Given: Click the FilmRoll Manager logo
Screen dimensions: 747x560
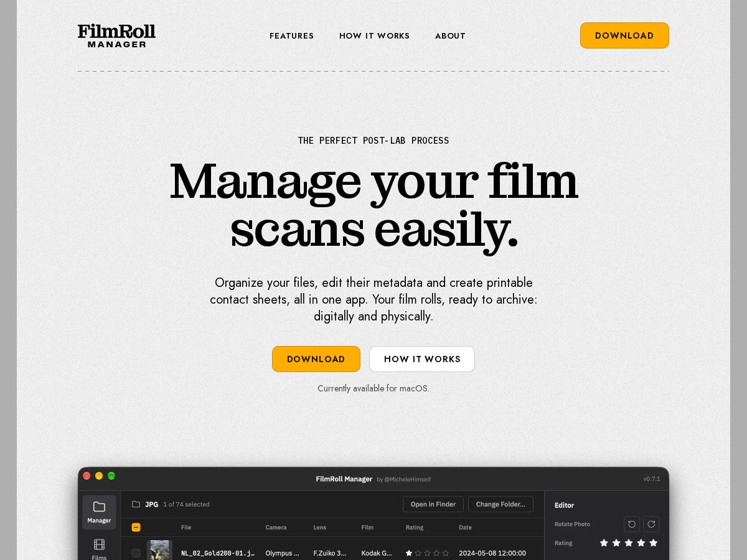Looking at the screenshot, I should (x=116, y=35).
